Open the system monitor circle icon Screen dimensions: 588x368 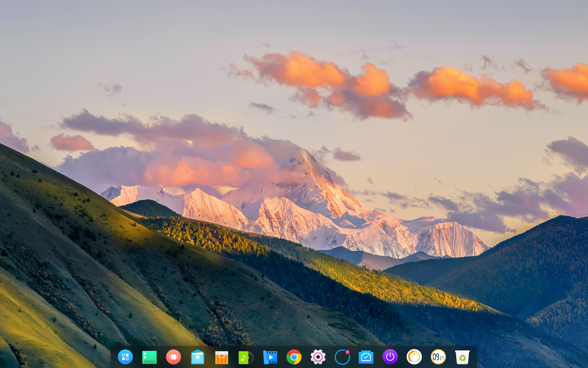click(x=342, y=357)
